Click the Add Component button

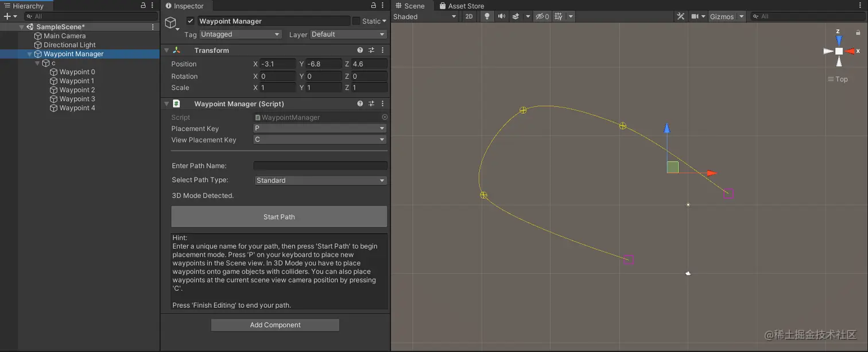[274, 325]
